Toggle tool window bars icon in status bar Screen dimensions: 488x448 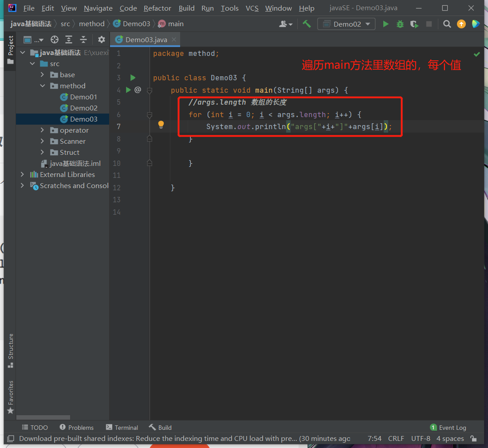coord(11,439)
